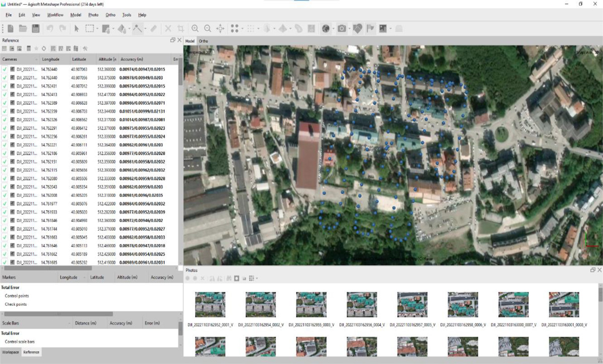Disable the second DJI camera's enabled checkbox

(4, 78)
